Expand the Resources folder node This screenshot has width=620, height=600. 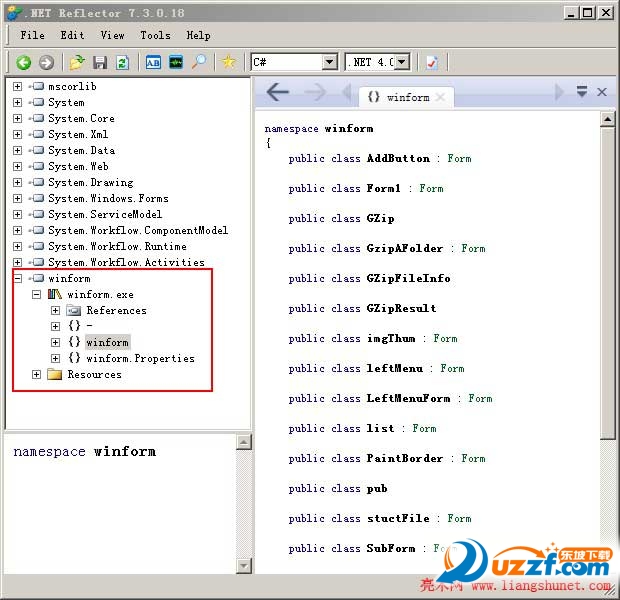pos(36,374)
